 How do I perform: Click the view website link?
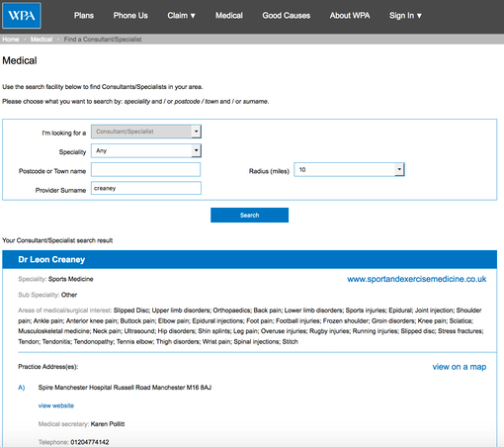(56, 405)
